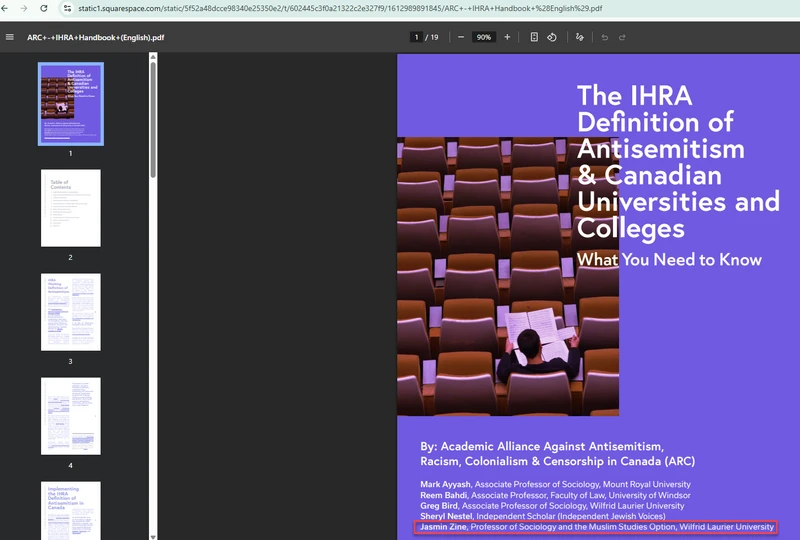The height and width of the screenshot is (540, 800).
Task: Go back with the browser back arrow
Action: [x=5, y=8]
